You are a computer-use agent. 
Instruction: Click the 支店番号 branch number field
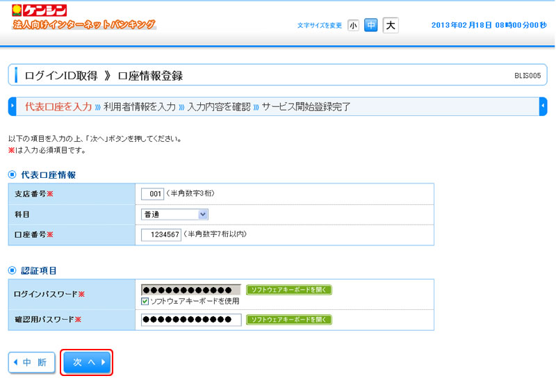pos(152,194)
